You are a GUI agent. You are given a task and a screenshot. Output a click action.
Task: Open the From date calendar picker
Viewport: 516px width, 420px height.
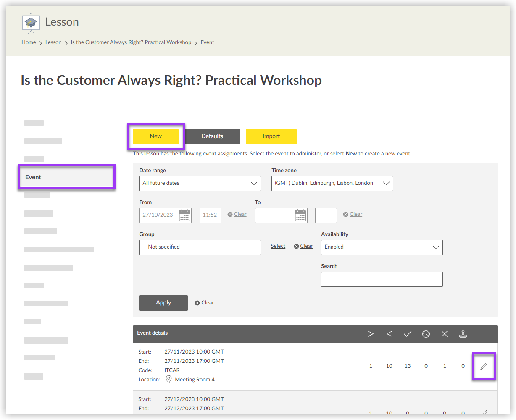(x=184, y=215)
